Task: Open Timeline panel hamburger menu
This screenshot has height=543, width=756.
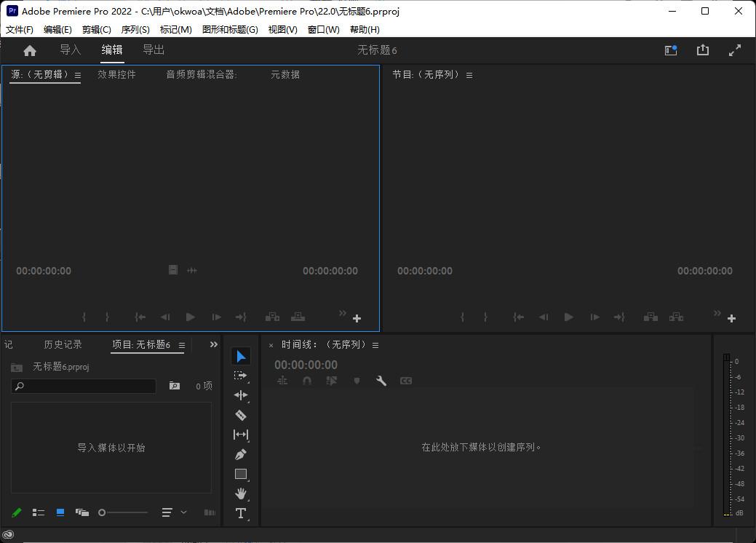Action: [375, 345]
